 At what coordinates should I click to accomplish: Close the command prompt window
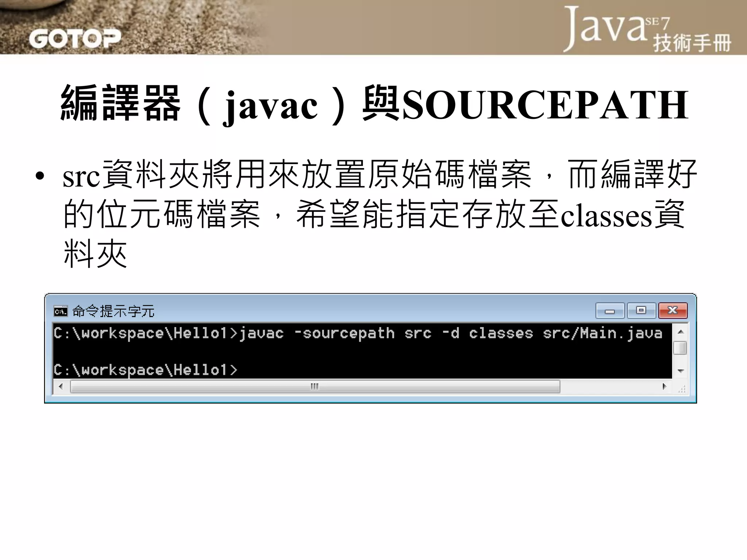pyautogui.click(x=673, y=311)
